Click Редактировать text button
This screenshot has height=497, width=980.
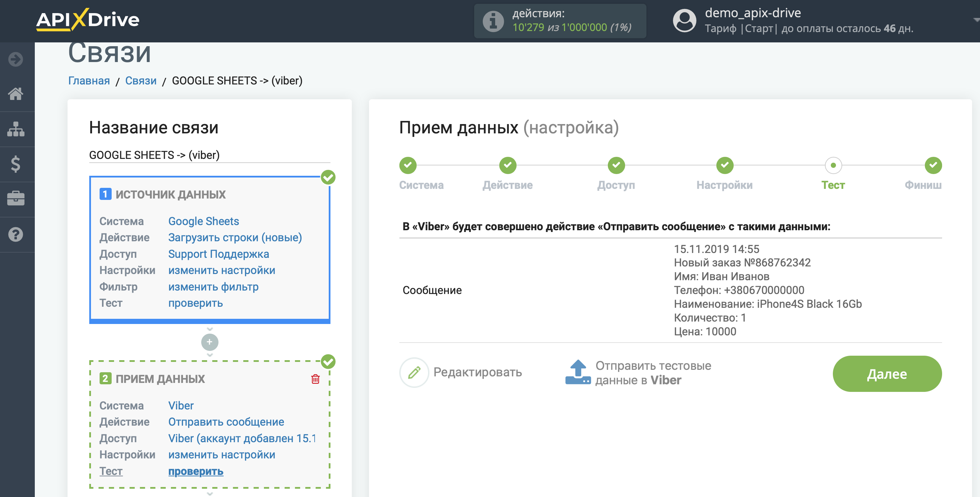pyautogui.click(x=478, y=372)
